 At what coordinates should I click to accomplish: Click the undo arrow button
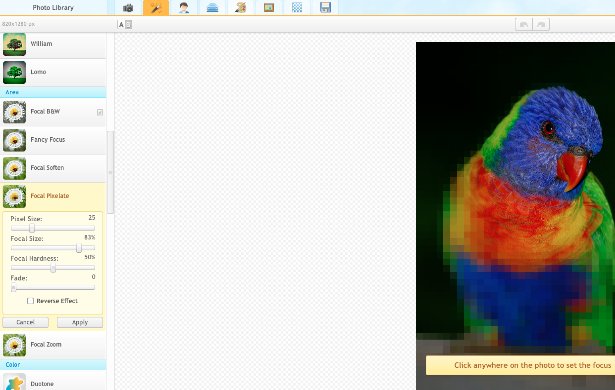point(524,24)
